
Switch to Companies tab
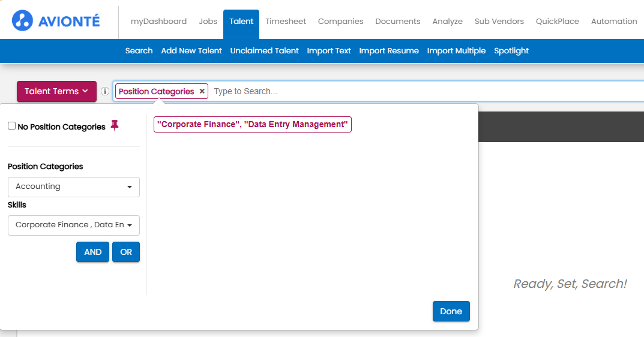click(340, 22)
